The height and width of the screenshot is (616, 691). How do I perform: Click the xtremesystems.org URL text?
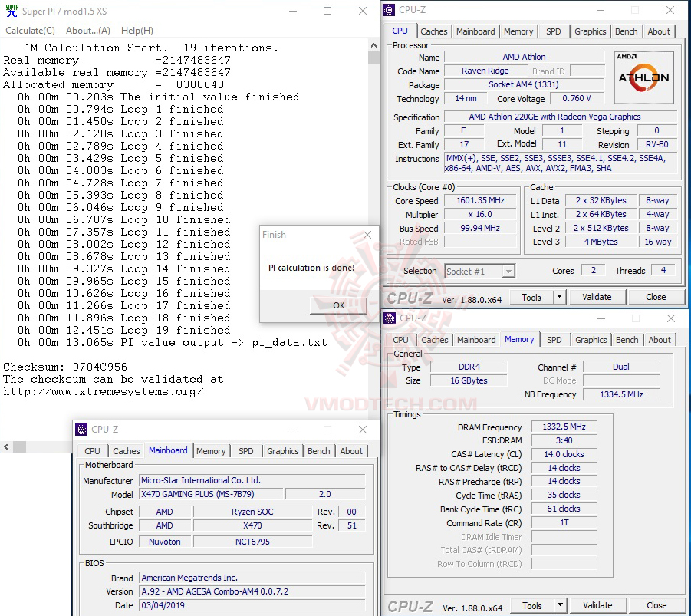[x=104, y=391]
